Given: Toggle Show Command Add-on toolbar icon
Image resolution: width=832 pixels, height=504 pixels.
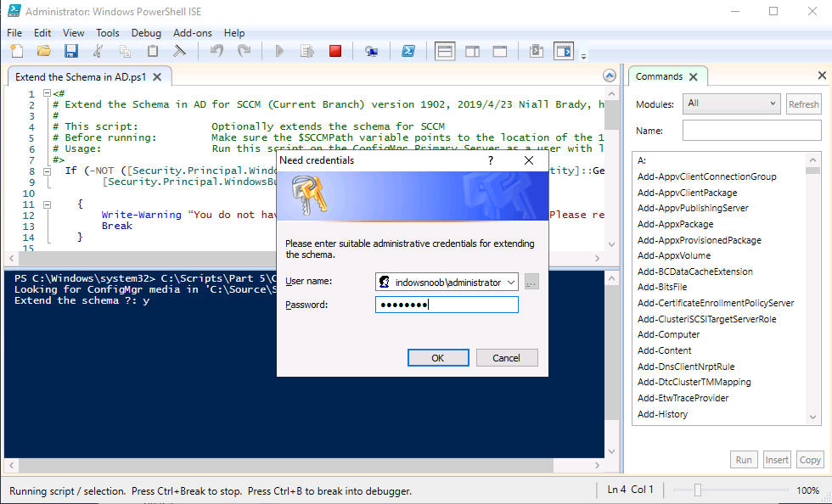Looking at the screenshot, I should [564, 51].
